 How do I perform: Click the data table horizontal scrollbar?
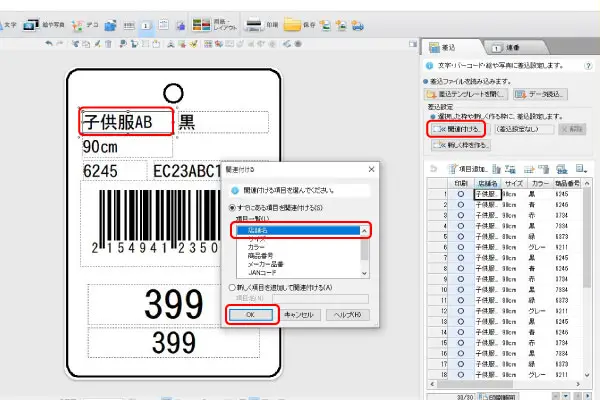pos(505,384)
